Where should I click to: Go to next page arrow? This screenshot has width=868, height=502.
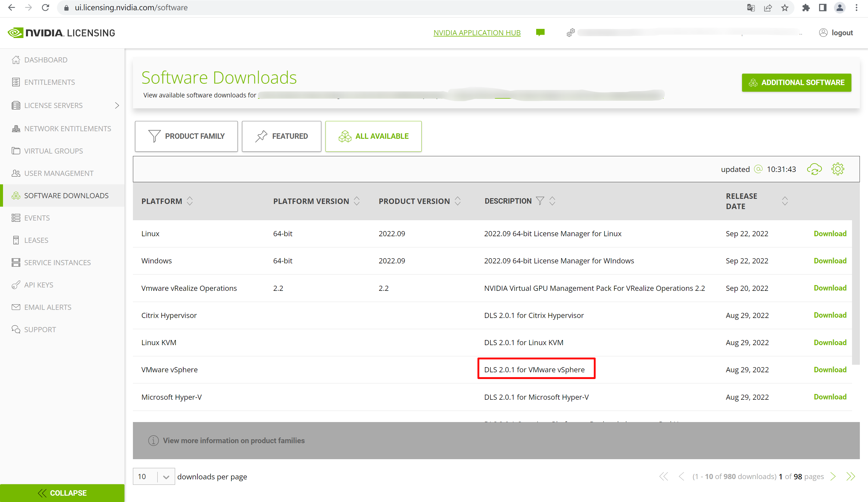coord(833,476)
